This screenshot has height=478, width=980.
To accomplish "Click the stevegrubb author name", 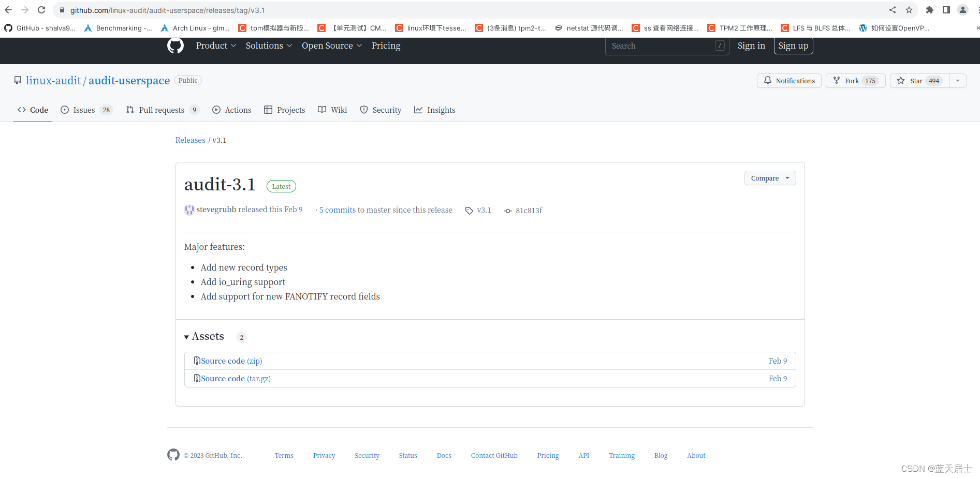I will click(x=216, y=210).
